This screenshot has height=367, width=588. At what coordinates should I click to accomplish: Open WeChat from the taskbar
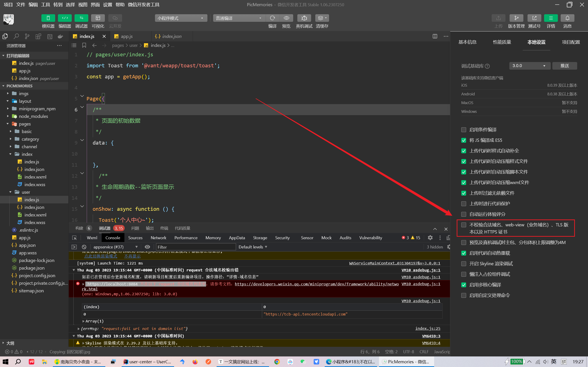[303, 362]
